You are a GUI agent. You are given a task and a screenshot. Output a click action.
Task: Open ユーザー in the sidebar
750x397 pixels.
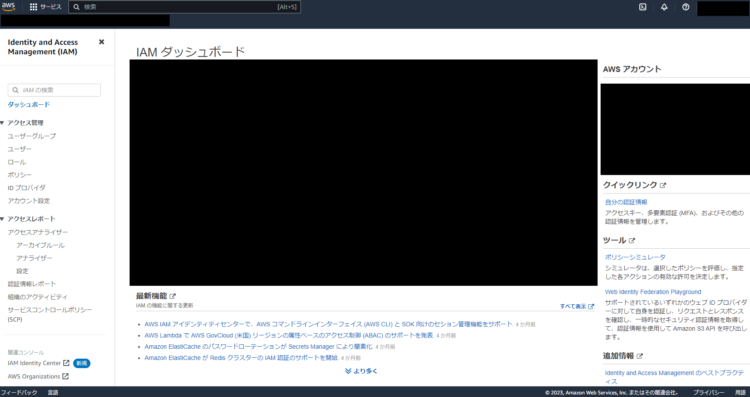(20, 149)
